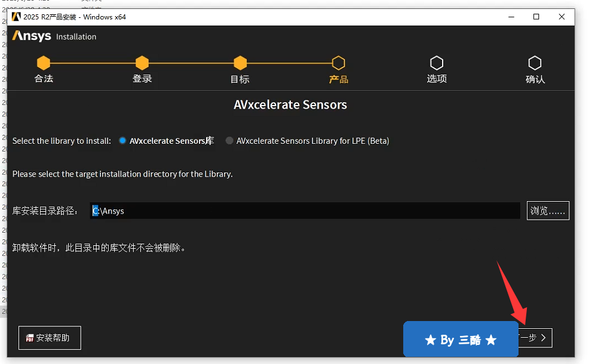Open the 浏览 folder browser
This screenshot has width=592, height=364.
tap(548, 211)
